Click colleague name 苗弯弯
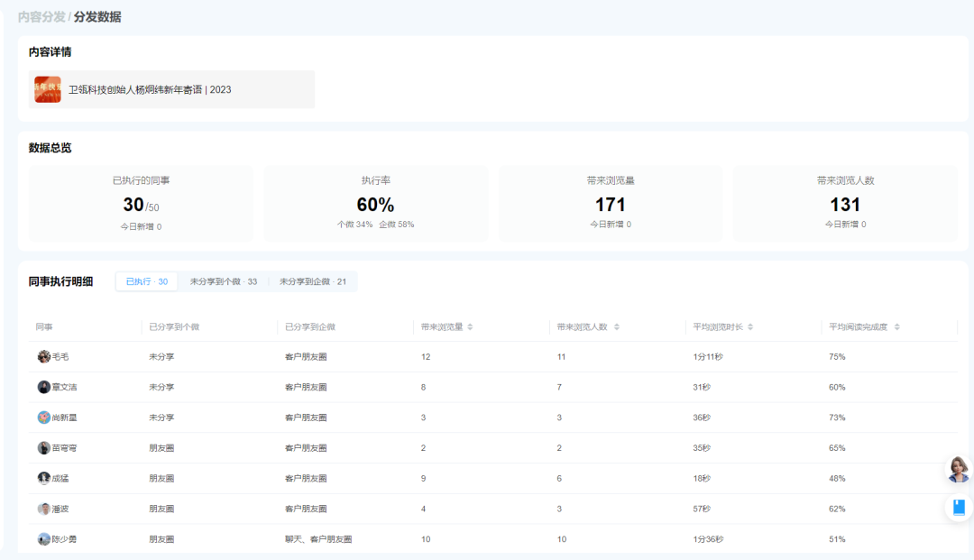This screenshot has width=974, height=560. pyautogui.click(x=64, y=448)
